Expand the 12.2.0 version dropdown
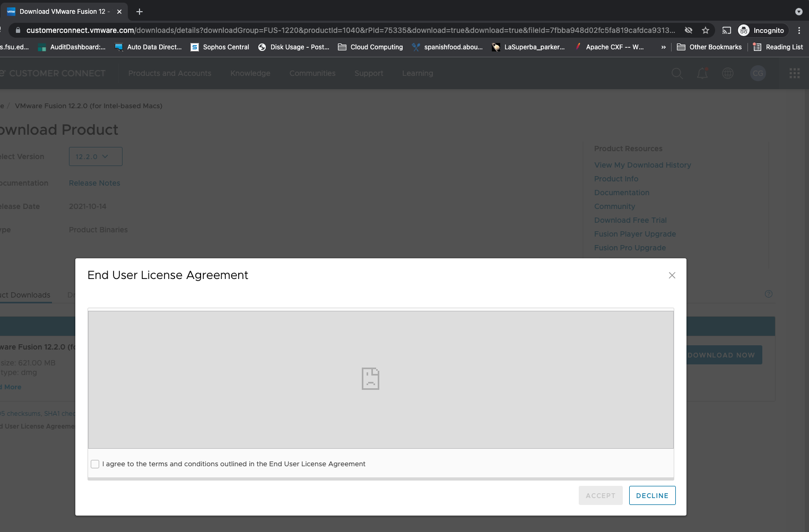This screenshot has width=809, height=532. pos(95,156)
